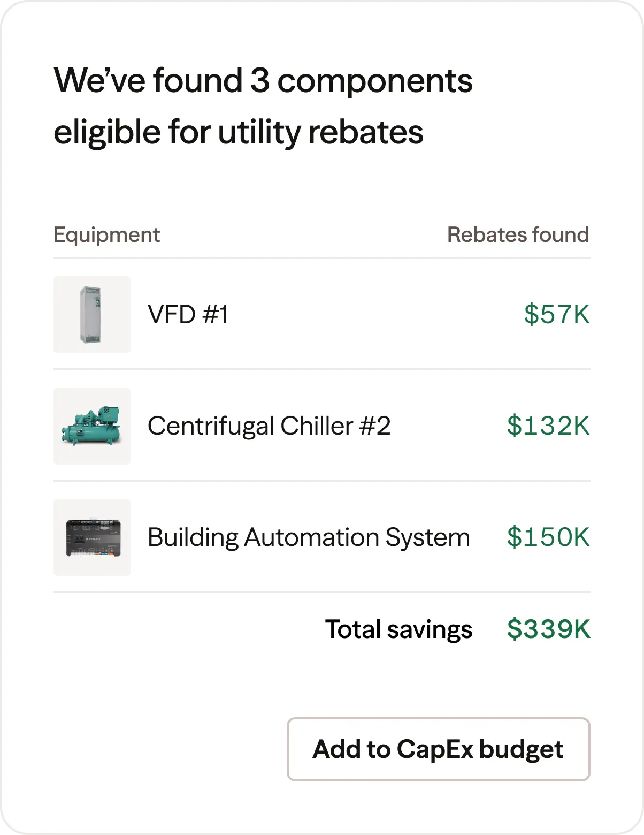
Task: Click the $339K total savings amount
Action: point(549,629)
